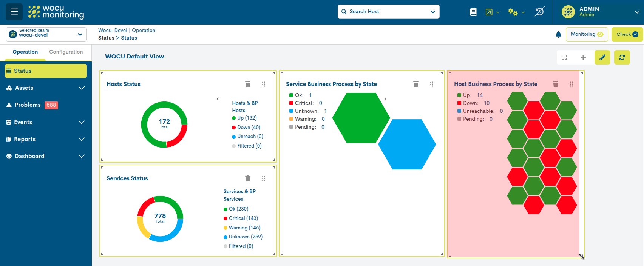Image resolution: width=644 pixels, height=266 pixels.
Task: Delete the Hosts Status widget
Action: click(248, 84)
